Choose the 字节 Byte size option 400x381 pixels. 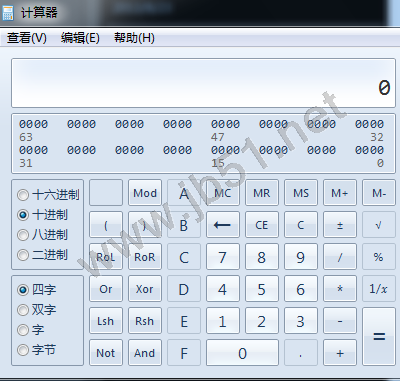(37, 350)
